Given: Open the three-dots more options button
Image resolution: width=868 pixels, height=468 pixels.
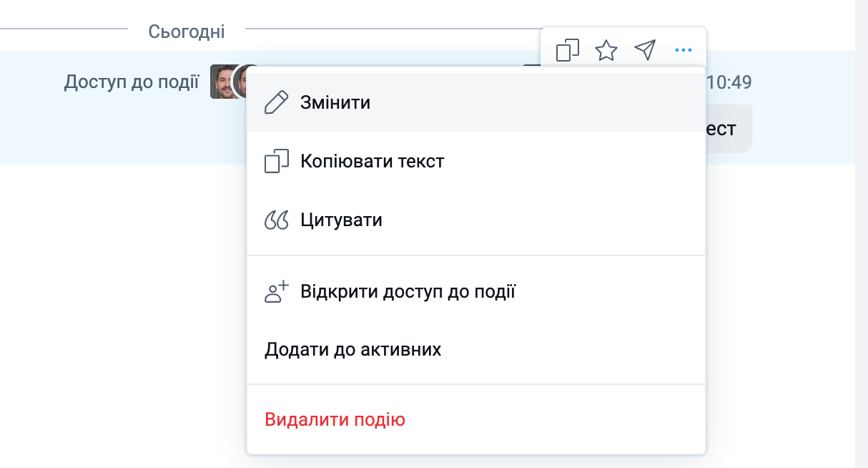Looking at the screenshot, I should click(684, 50).
